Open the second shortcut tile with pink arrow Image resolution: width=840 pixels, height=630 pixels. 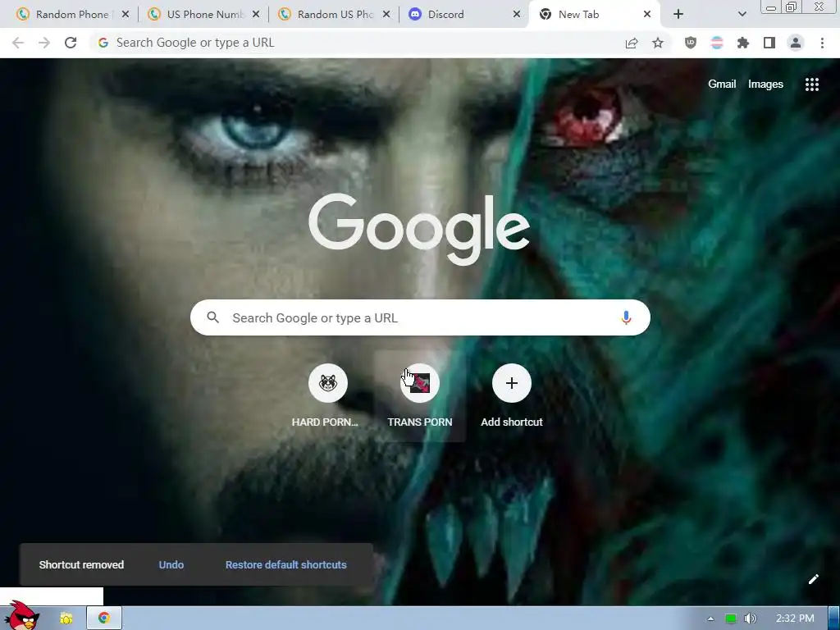point(419,383)
